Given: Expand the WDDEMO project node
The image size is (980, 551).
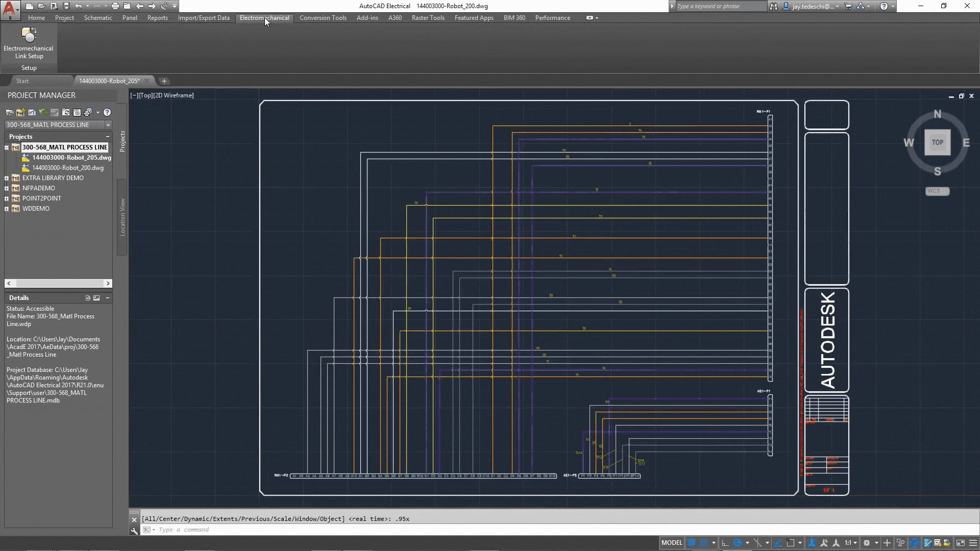Looking at the screenshot, I should [x=7, y=209].
